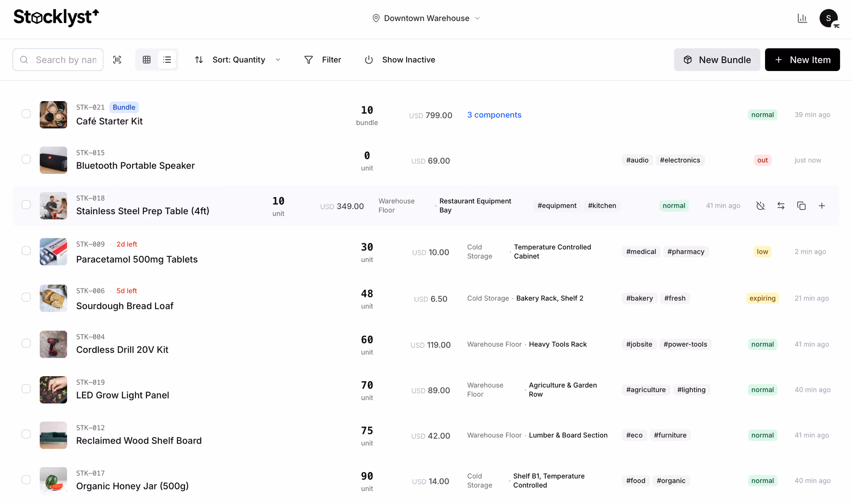The image size is (852, 504).
Task: Click the Filter funnel icon
Action: 309,59
